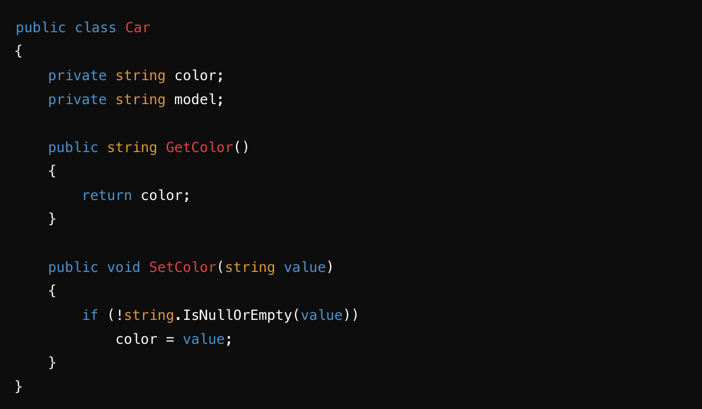Viewport: 702px width, 409px height.
Task: Click private keyword on the model line
Action: 77,99
